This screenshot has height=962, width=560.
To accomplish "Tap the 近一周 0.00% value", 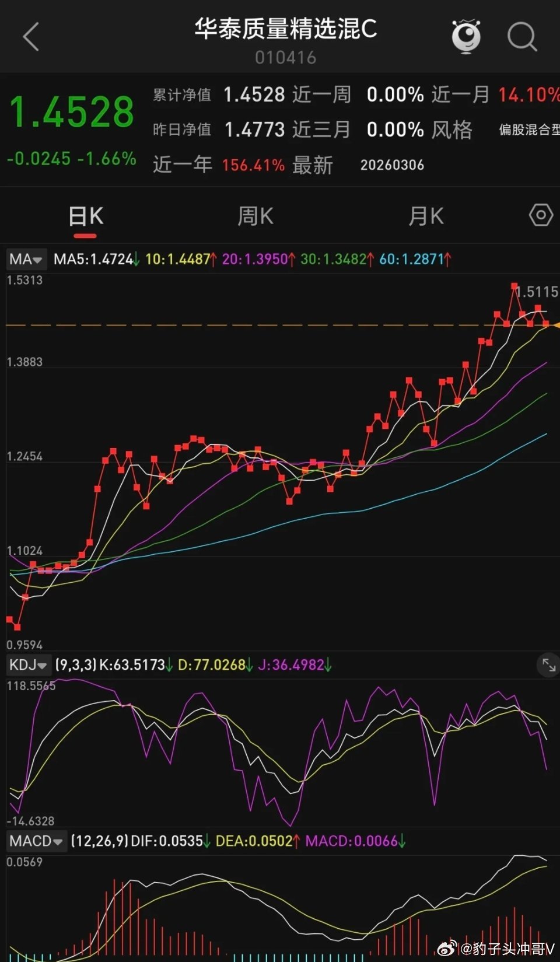I will pyautogui.click(x=395, y=95).
